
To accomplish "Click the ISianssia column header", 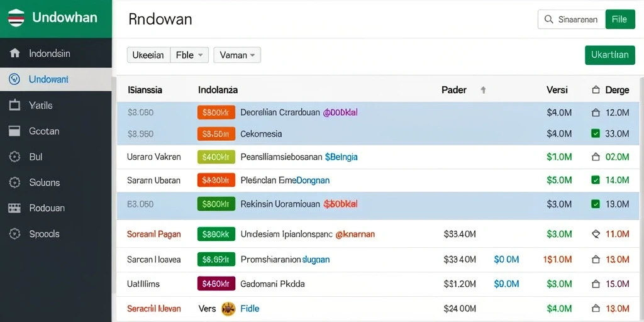I will pos(145,90).
